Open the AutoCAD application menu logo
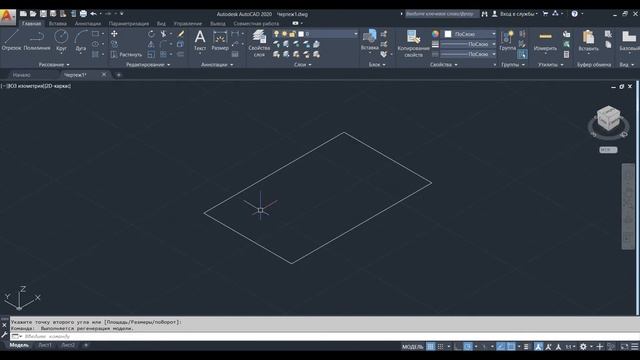 click(x=7, y=17)
